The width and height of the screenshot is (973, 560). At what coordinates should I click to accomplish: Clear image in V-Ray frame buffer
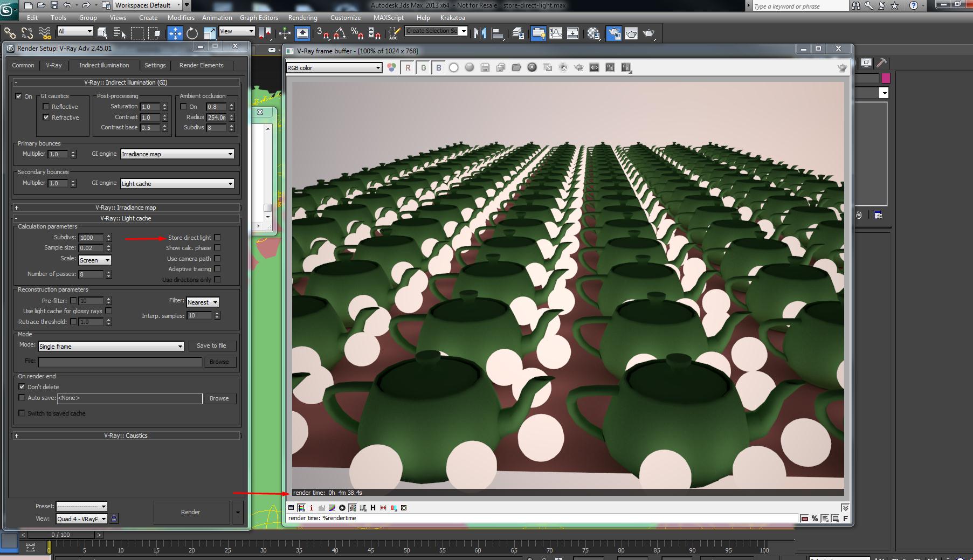point(532,67)
